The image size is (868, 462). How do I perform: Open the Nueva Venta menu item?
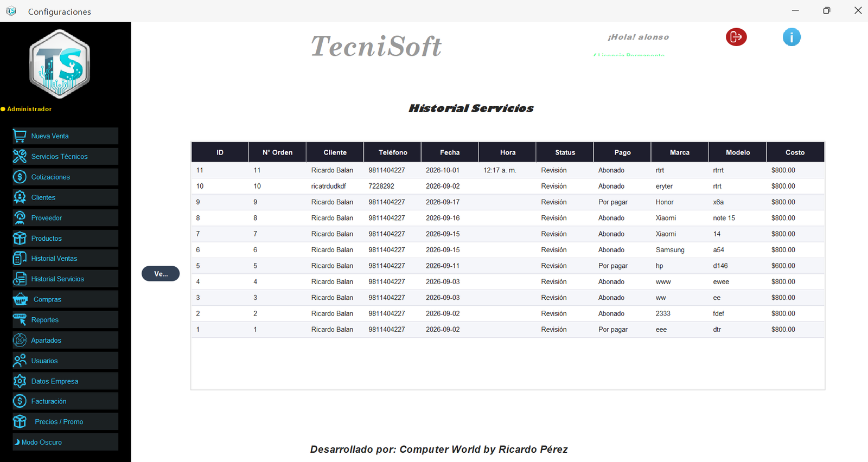point(66,136)
